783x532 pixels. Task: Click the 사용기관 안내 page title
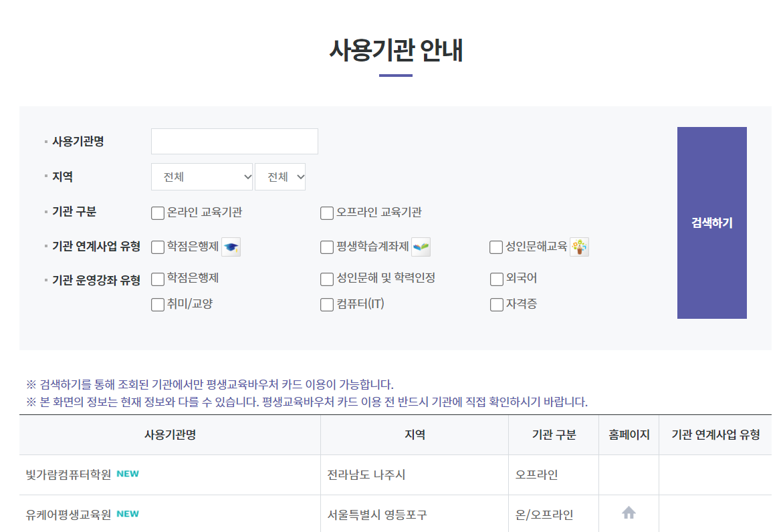396,50
